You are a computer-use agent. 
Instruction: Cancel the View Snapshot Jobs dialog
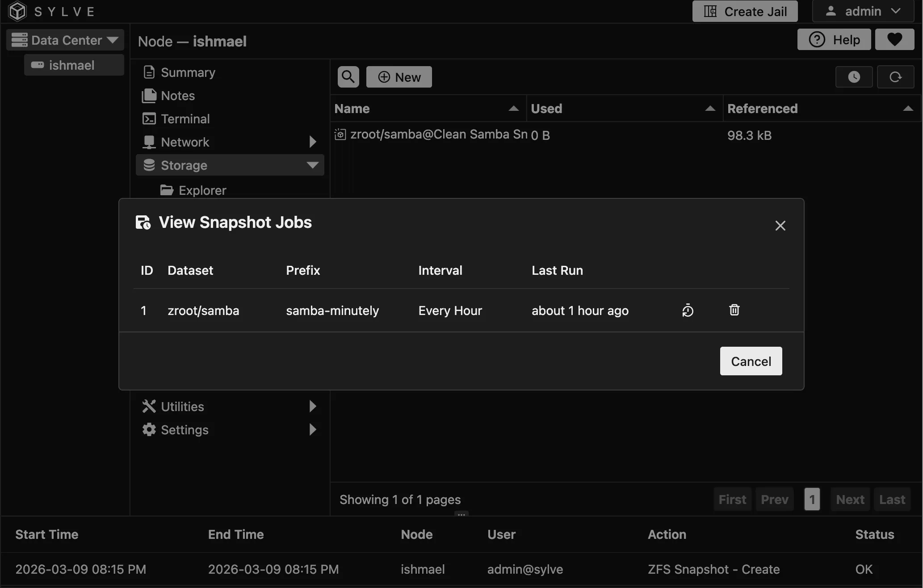click(x=751, y=361)
